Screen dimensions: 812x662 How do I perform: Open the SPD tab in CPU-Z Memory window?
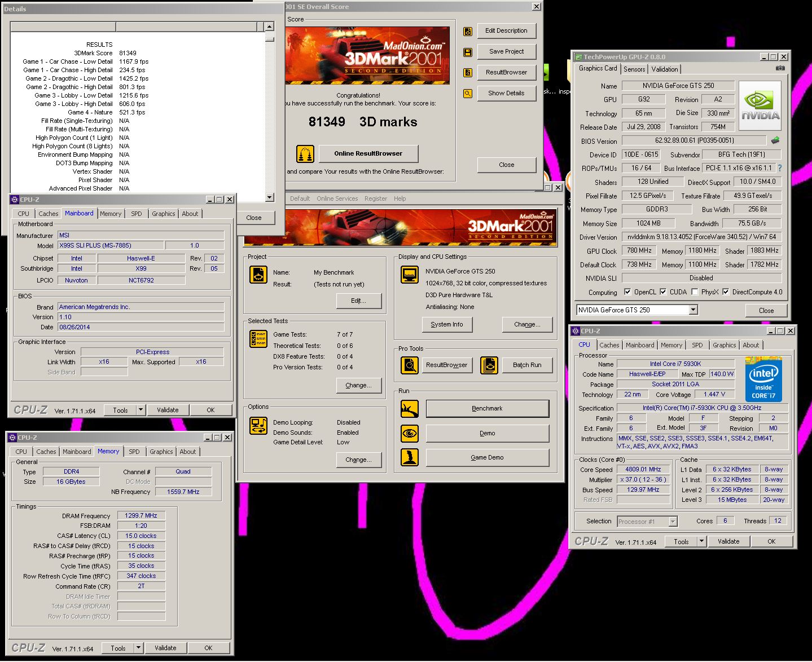[x=134, y=452]
